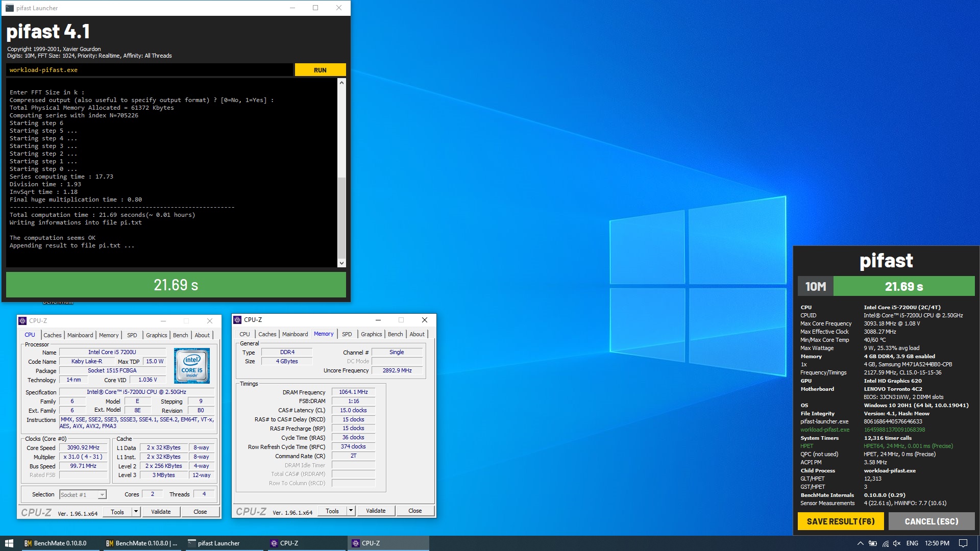
Task: Minimize the right CPU-Z window
Action: (x=378, y=320)
